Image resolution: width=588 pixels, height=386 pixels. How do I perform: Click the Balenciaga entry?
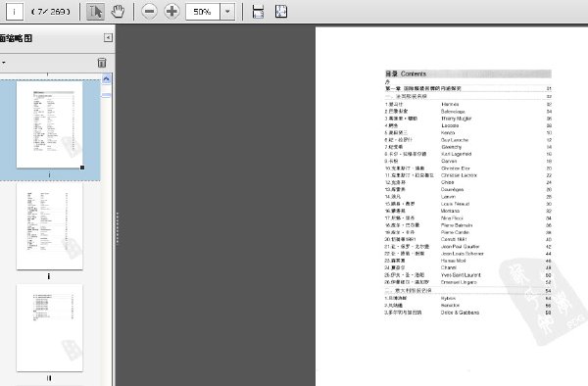(x=453, y=112)
